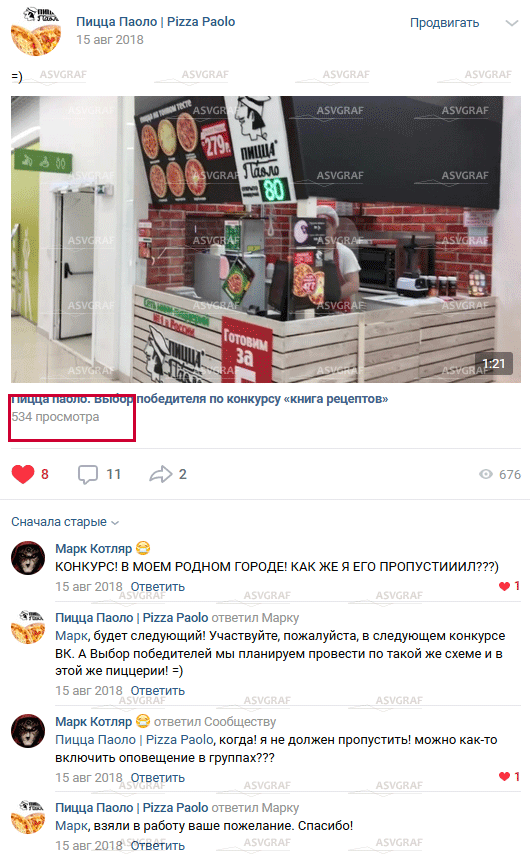Open comments via the speech bubble icon

88,474
